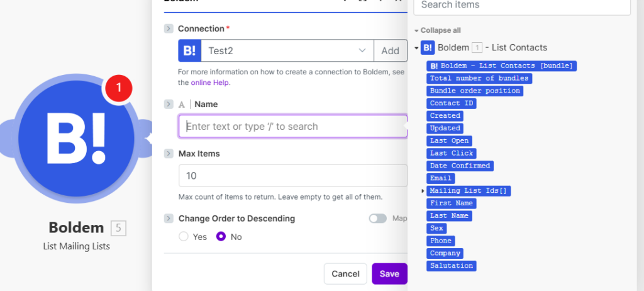Open the online Help link
644x291 pixels.
(x=211, y=83)
